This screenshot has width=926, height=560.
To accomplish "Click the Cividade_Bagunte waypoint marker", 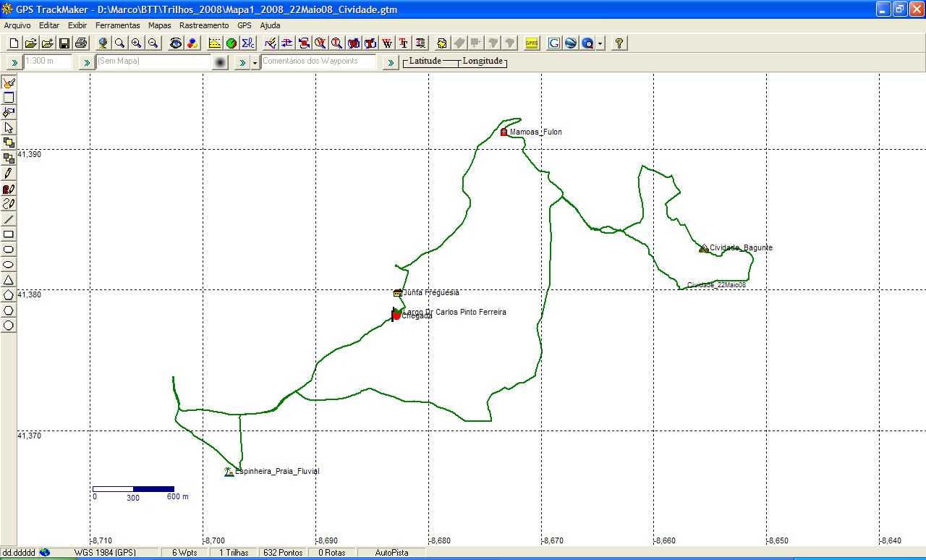I will (704, 248).
